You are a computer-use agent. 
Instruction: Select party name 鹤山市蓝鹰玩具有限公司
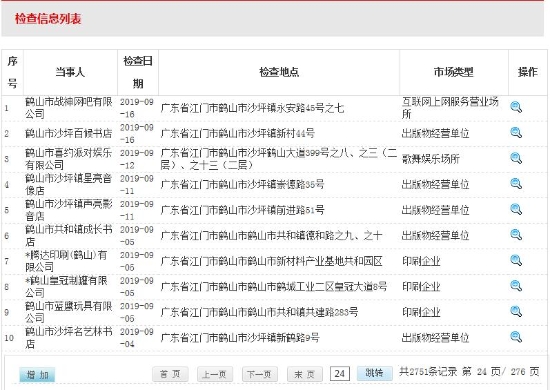tap(68, 312)
